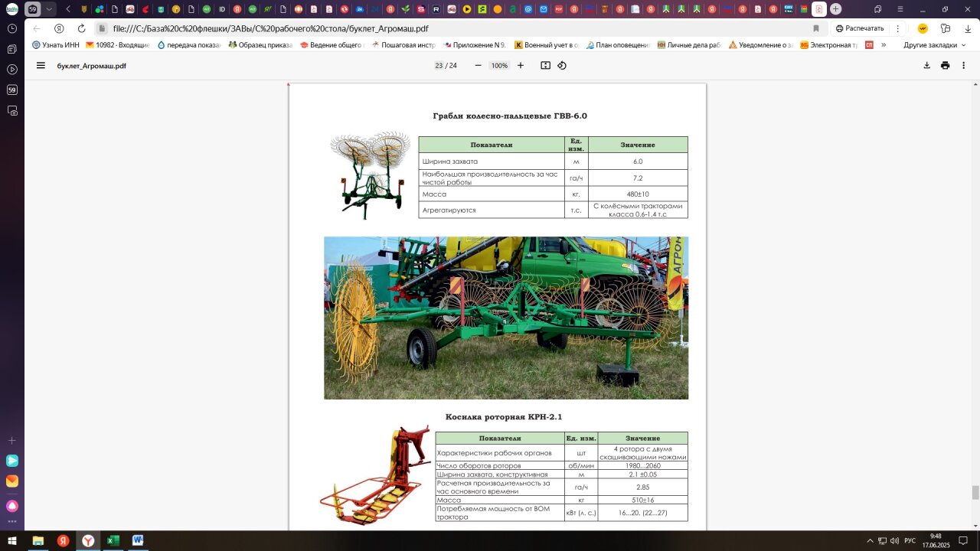
Task: Toggle bookmark for this page
Action: click(x=816, y=28)
